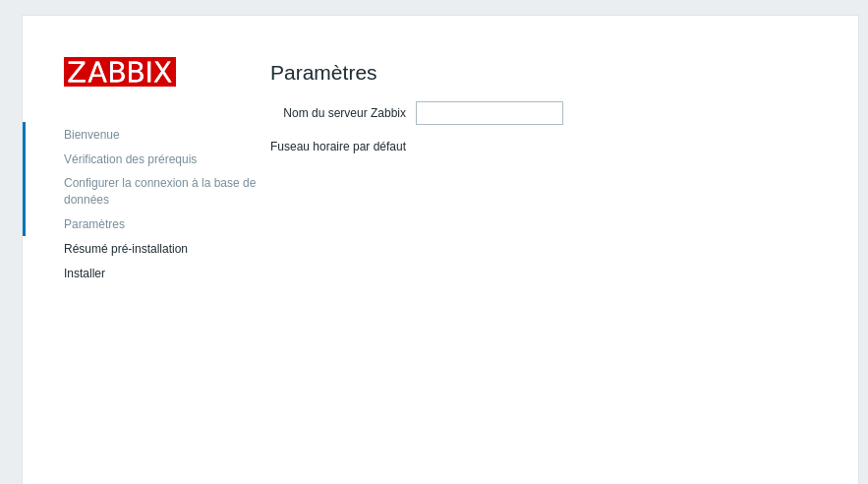
Task: Click the blue progress bar beside the steps
Action: coord(24,179)
